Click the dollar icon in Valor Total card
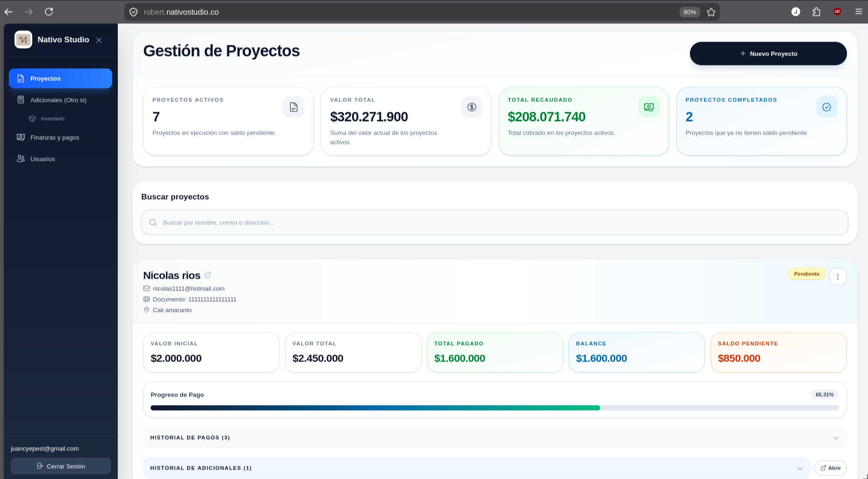The height and width of the screenshot is (479, 868). [x=472, y=107]
